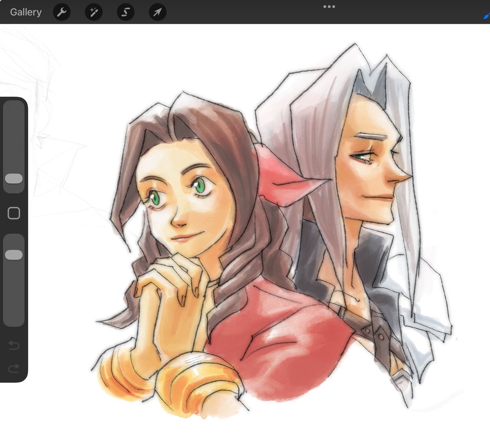Open the Actions wrench menu
490x448 pixels.
point(62,12)
